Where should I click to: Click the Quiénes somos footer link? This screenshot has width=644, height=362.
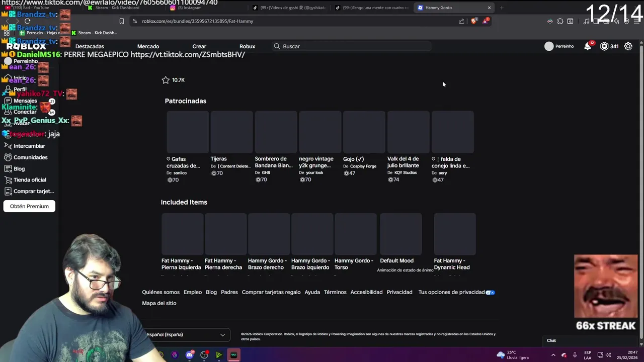click(160, 292)
